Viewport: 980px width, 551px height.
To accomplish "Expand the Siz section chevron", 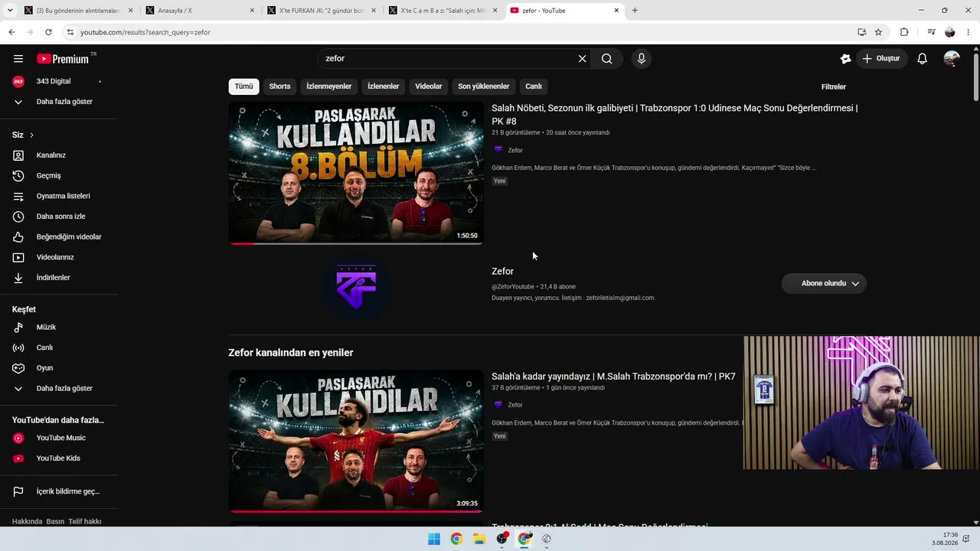I will (x=31, y=135).
